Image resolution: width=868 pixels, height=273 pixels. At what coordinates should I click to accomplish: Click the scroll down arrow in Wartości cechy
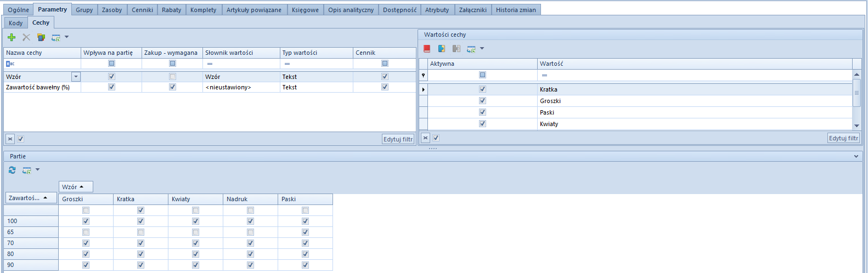(x=856, y=126)
